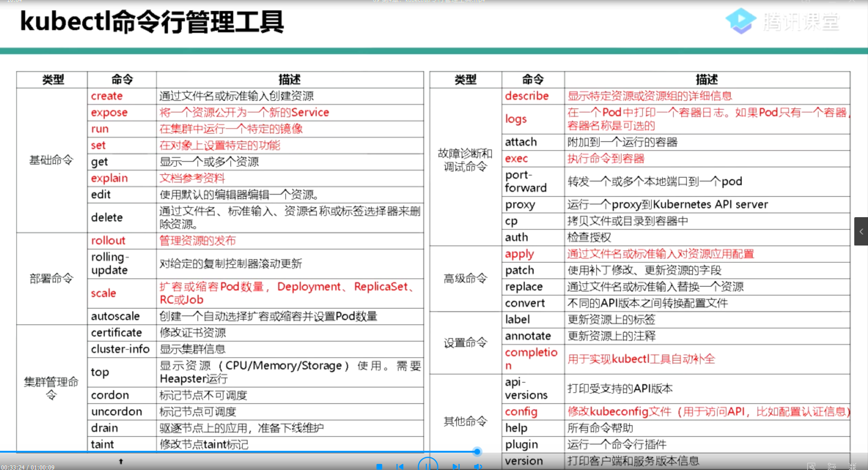
Task: Click the 'set' command cell
Action: 122,145
